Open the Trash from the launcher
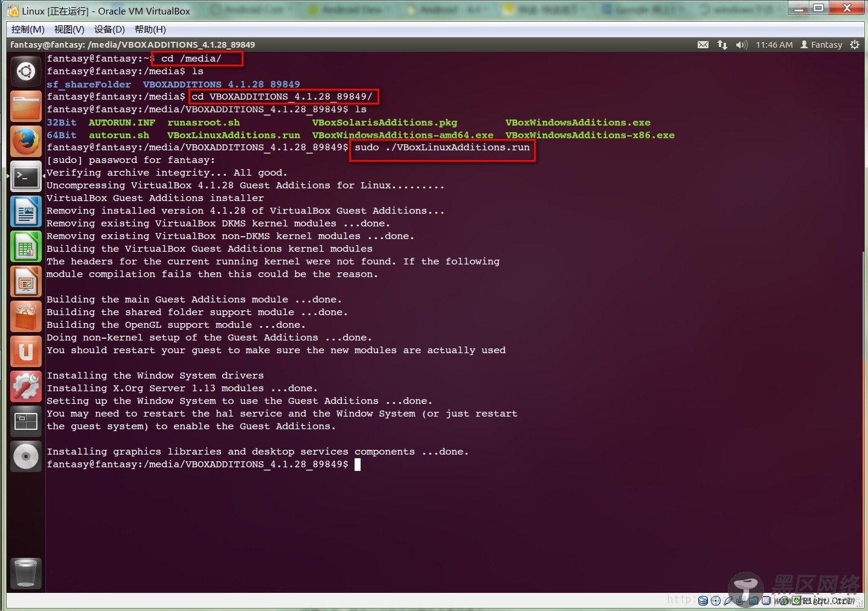 [26, 573]
